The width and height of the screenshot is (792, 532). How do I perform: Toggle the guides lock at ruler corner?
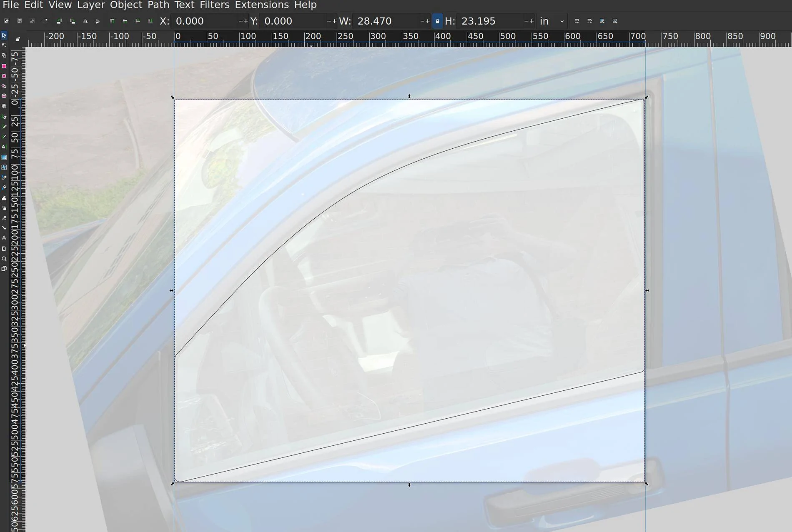(x=18, y=39)
